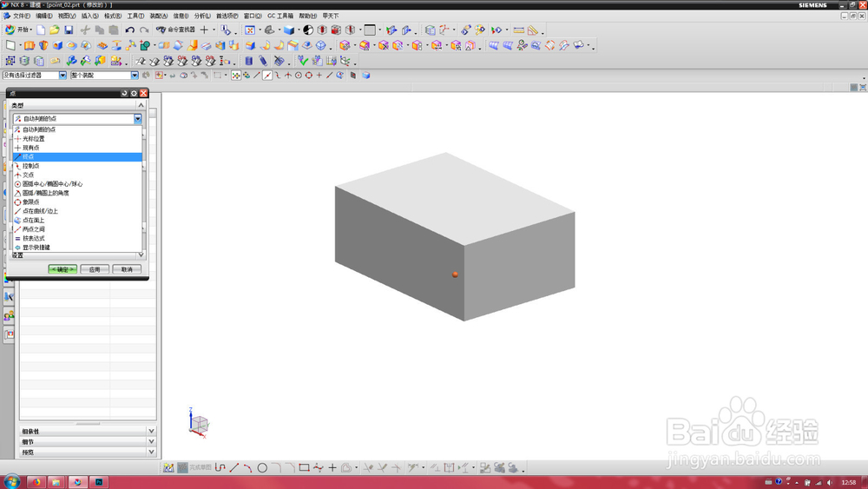Open the point type combo box arrow
The image size is (868, 489).
(x=137, y=118)
